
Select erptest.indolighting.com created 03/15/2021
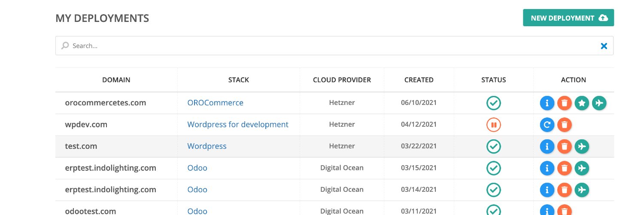point(110,168)
